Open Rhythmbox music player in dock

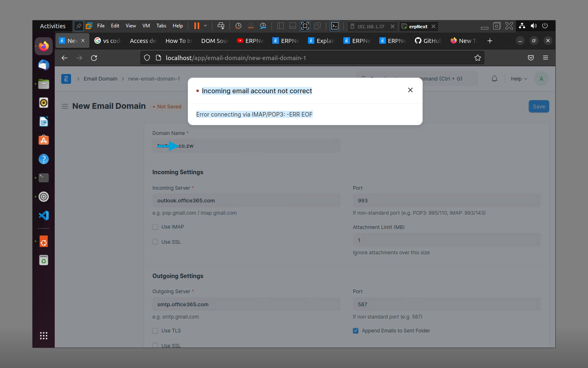44,103
